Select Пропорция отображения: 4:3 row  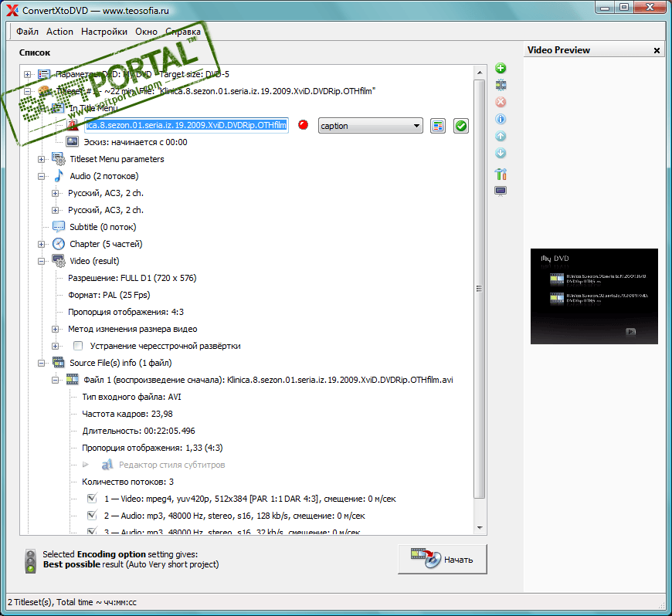click(126, 312)
